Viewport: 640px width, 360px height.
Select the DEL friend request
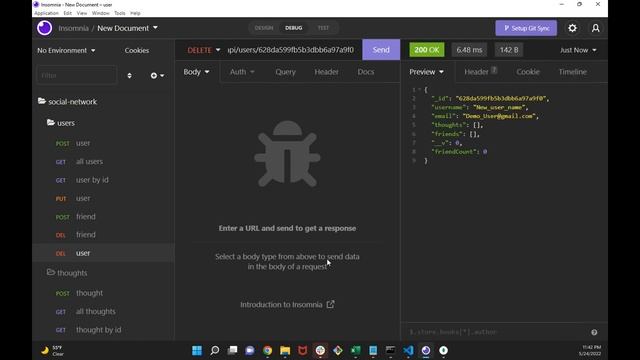tap(103, 235)
